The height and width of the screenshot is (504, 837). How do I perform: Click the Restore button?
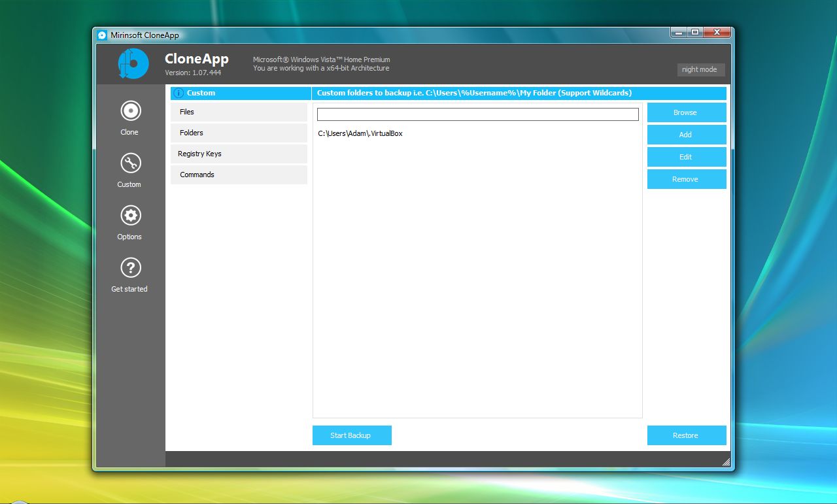tap(687, 435)
